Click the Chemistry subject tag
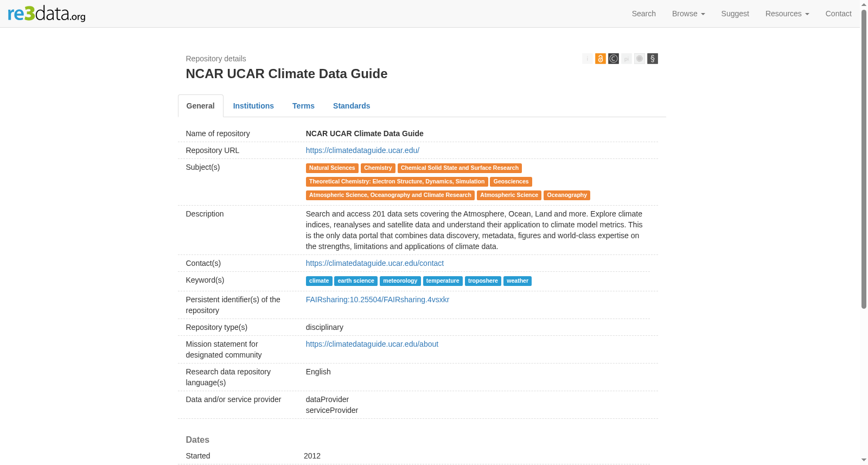The width and height of the screenshot is (868, 465). [378, 168]
